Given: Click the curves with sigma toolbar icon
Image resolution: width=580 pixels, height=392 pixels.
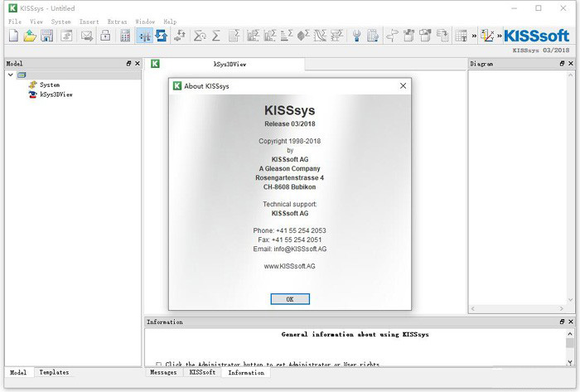Looking at the screenshot, I should coord(320,36).
